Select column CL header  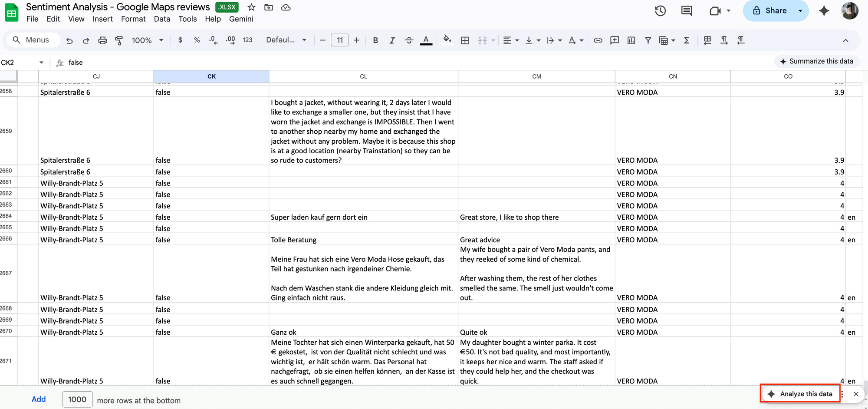click(364, 76)
